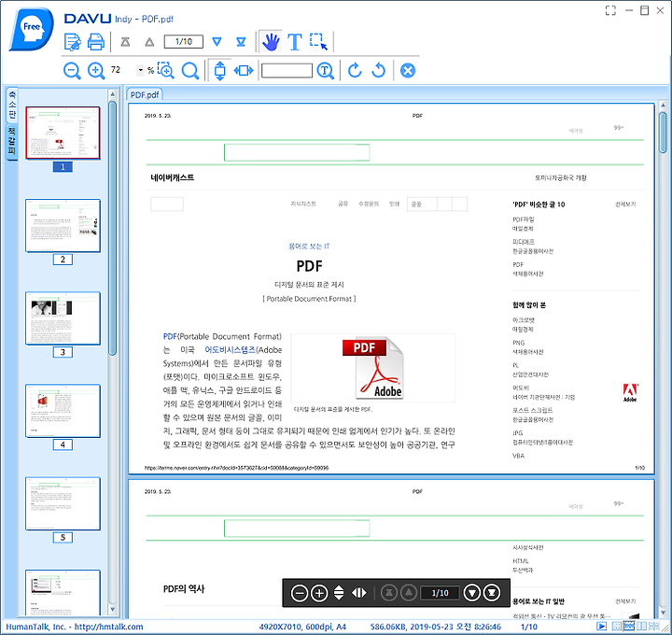This screenshot has width=672, height=635.
Task: Zoom out using floating bar minus button
Action: click(x=300, y=593)
